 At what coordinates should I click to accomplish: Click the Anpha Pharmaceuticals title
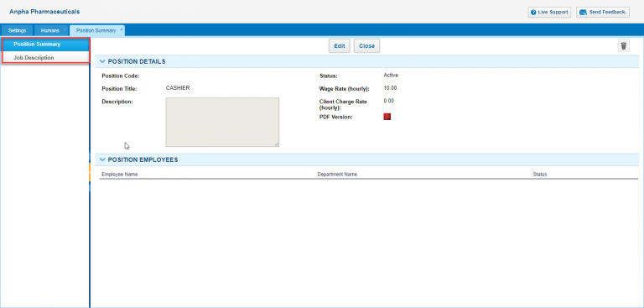coord(44,12)
